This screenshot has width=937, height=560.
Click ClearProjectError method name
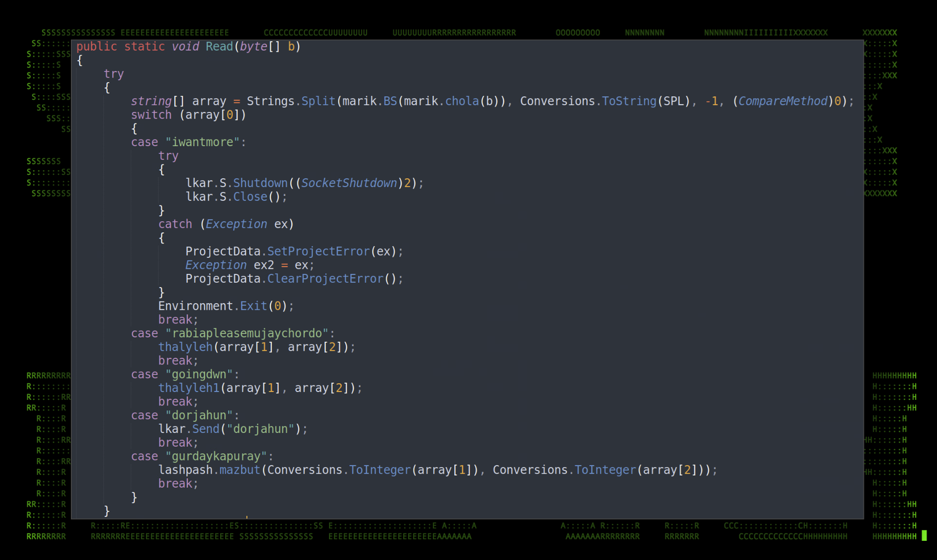pos(325,279)
